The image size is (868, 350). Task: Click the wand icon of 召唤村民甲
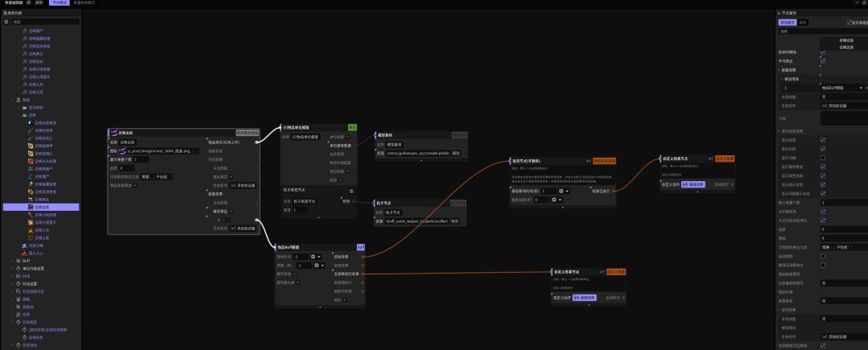pos(31,130)
